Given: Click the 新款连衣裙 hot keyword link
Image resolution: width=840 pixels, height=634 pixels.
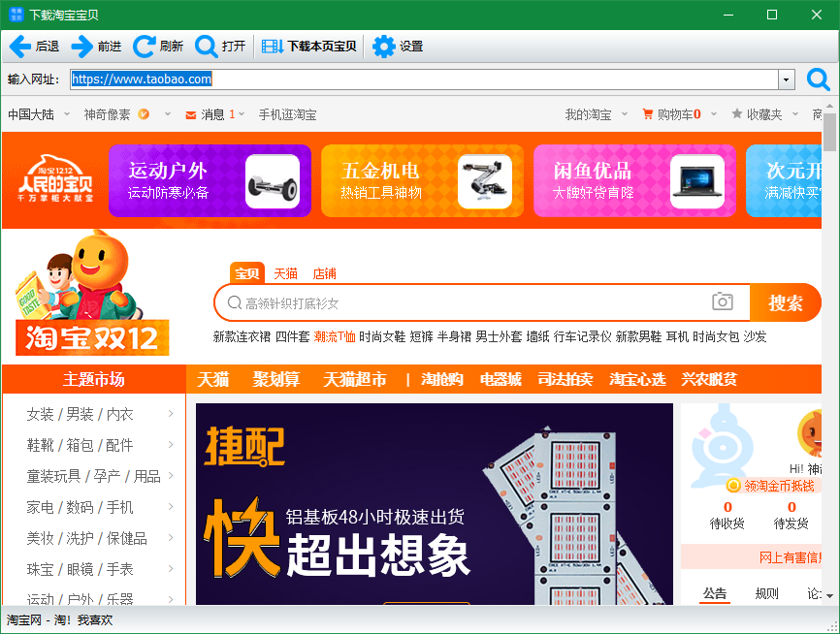Looking at the screenshot, I should pos(242,336).
